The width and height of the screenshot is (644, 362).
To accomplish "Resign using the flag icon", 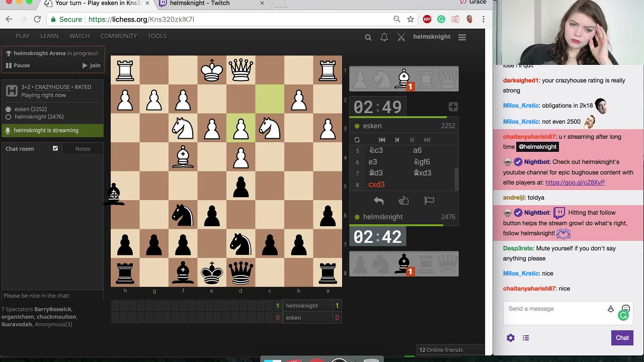I will 429,201.
